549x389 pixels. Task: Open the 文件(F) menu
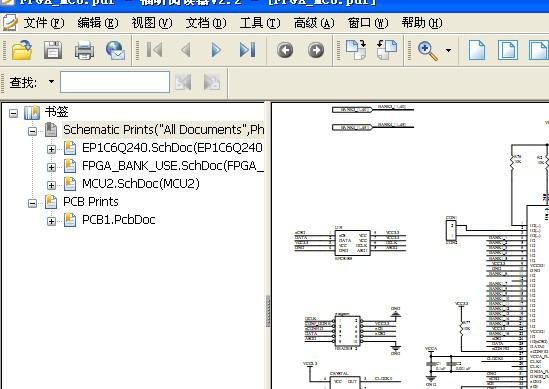43,23
